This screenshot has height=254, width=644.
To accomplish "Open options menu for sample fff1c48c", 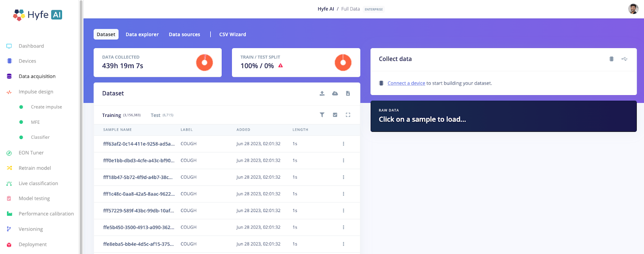I will point(343,194).
